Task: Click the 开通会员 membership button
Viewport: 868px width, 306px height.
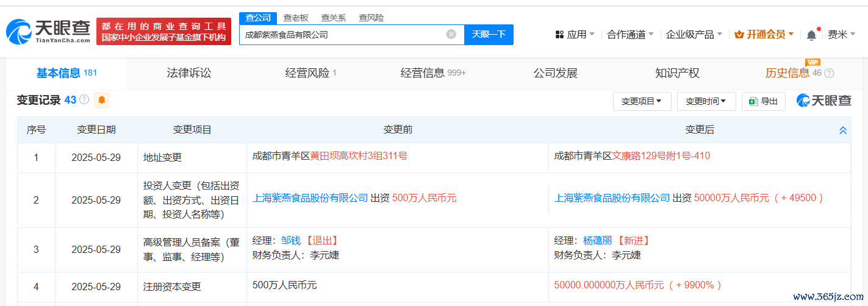Action: (x=764, y=35)
